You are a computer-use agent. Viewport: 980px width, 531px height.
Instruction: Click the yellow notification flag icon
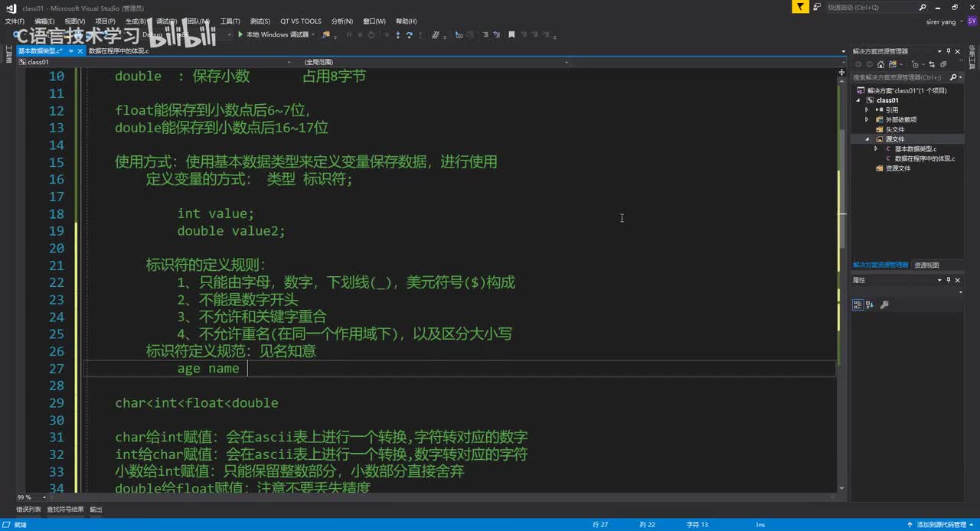click(x=800, y=7)
